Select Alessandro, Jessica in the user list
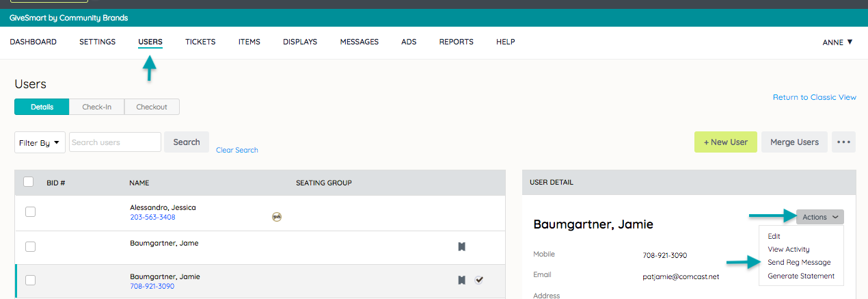This screenshot has width=868, height=299. pos(163,207)
